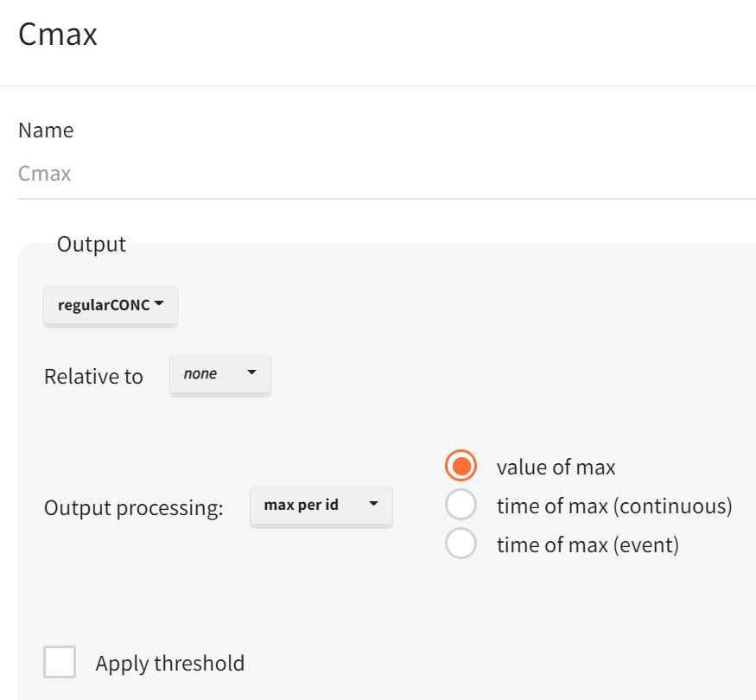Choose the time of max (continuous) radio button
The width and height of the screenshot is (756, 700).
[x=461, y=506]
